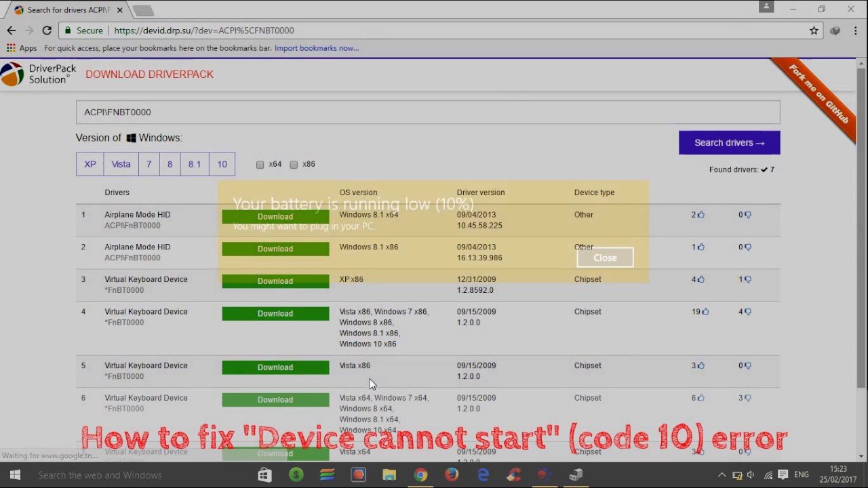Thumbs up driver row 1 Airplane Mode HID

pos(701,215)
